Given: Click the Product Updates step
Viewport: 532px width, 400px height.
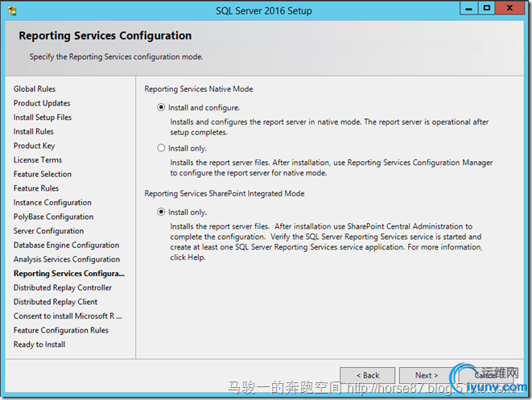Looking at the screenshot, I should tap(42, 103).
